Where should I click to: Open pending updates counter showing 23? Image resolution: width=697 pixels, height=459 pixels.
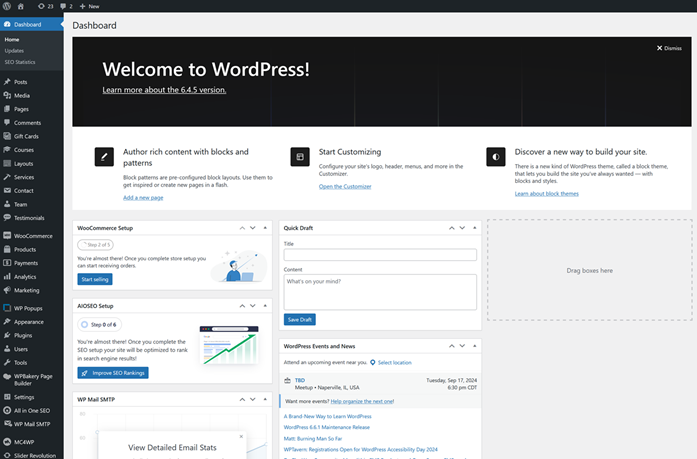click(x=44, y=6)
